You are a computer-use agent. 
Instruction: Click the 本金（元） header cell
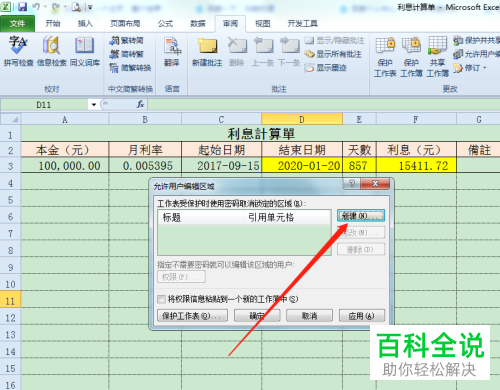(x=65, y=150)
